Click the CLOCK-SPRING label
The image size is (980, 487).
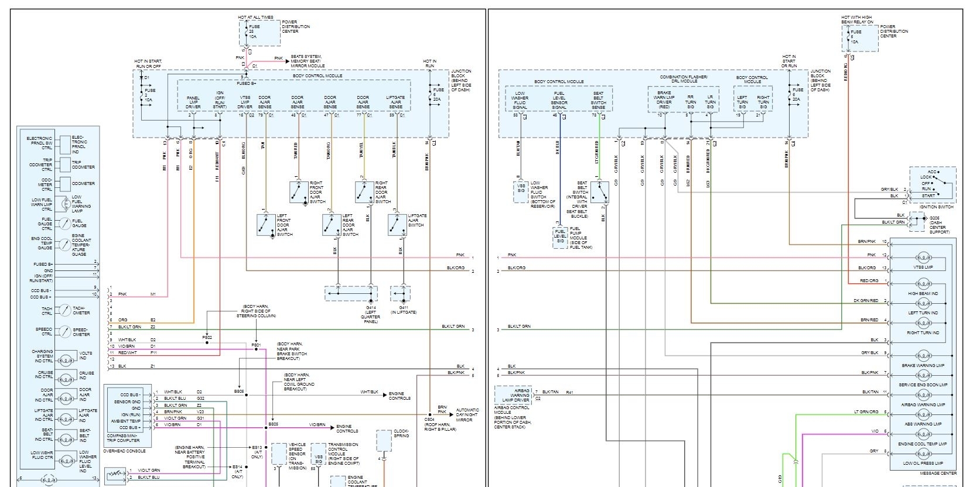pos(401,433)
